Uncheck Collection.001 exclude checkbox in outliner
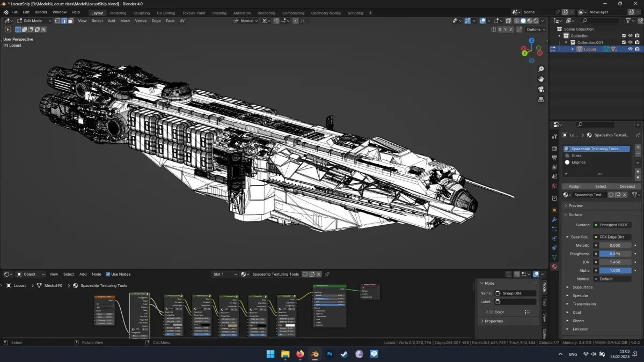Screen dimensions: 644x362 (x=624, y=42)
